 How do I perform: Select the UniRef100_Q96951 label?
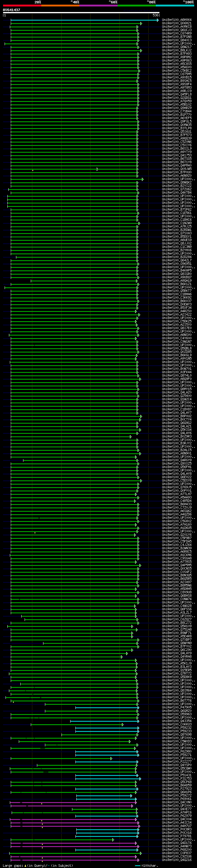177,264
